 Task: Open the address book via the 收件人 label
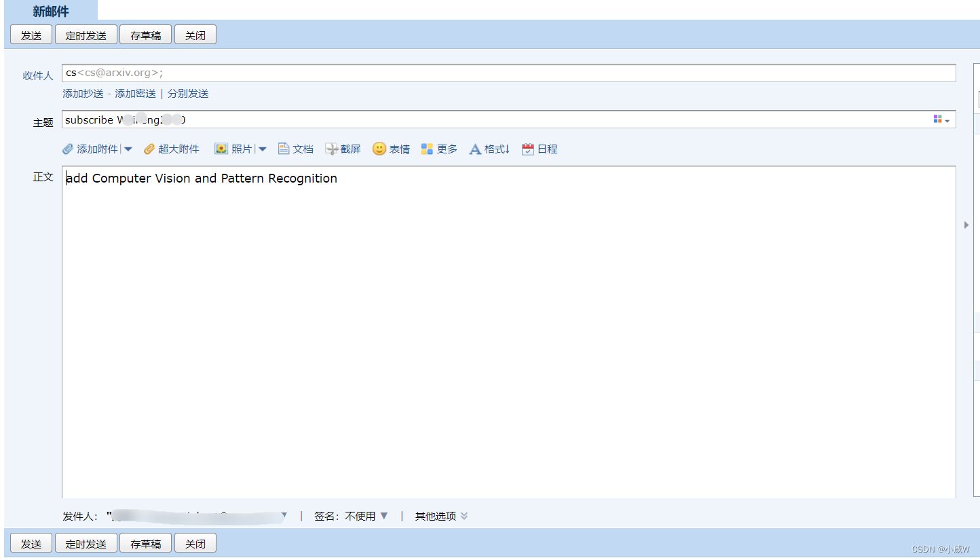click(38, 75)
